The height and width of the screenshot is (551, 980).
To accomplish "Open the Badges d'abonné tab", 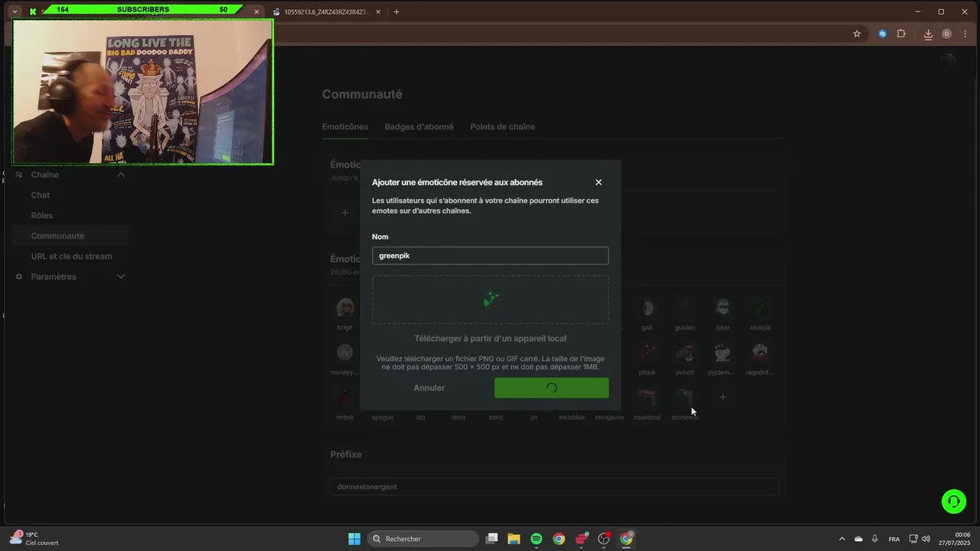I will point(419,127).
